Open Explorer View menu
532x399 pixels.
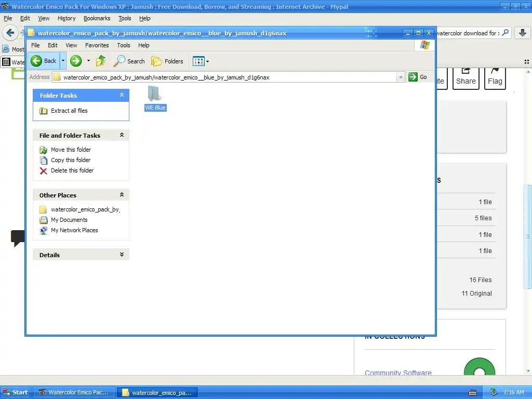(71, 45)
